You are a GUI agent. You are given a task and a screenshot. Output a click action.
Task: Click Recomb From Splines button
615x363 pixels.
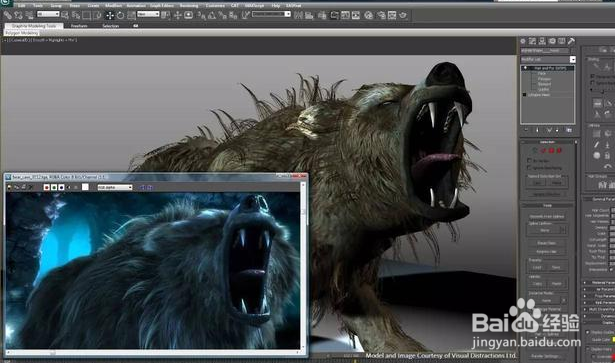546,216
